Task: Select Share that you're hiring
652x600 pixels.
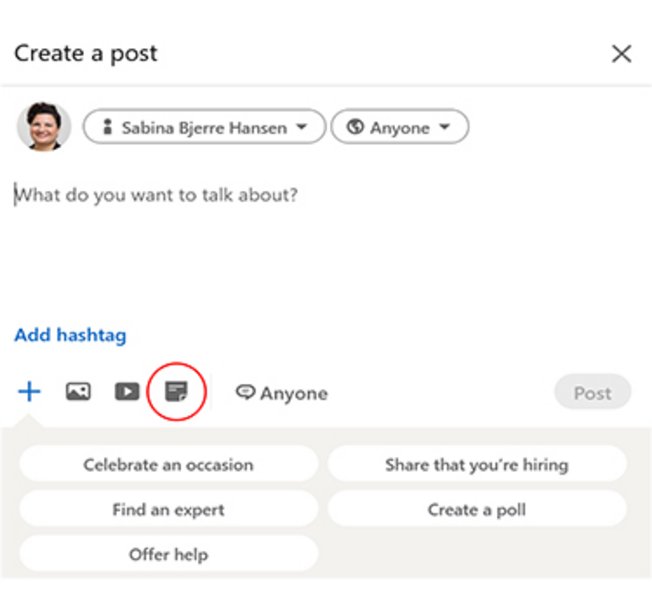Action: click(476, 465)
